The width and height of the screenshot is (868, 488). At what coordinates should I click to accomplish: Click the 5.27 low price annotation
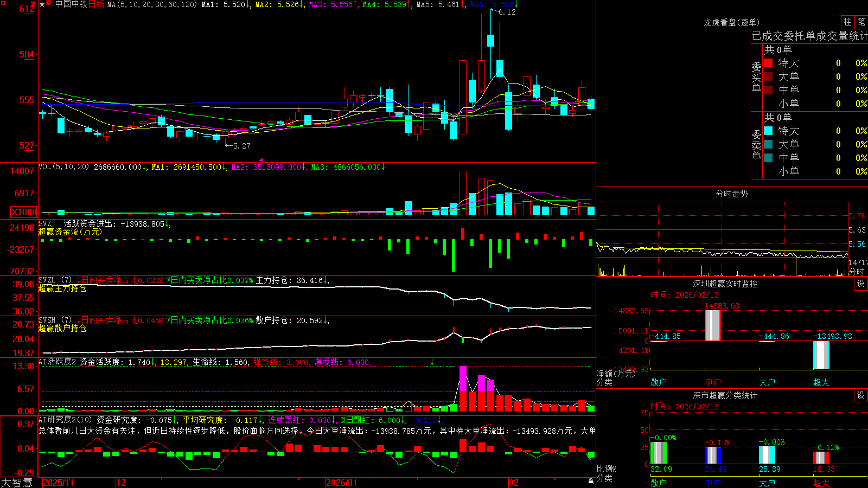[x=238, y=146]
